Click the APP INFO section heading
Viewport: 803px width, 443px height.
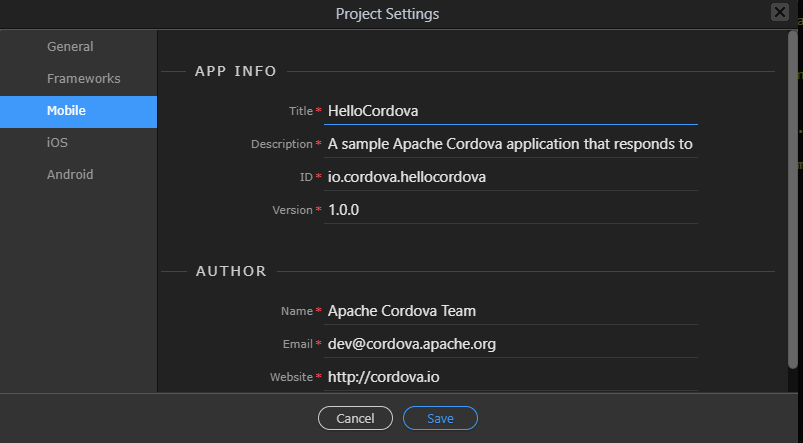[236, 71]
